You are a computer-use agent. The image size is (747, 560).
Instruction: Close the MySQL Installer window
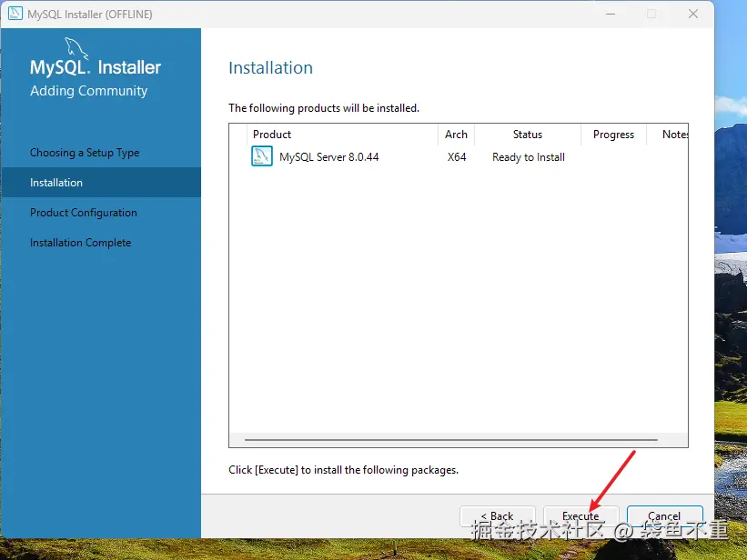[693, 14]
